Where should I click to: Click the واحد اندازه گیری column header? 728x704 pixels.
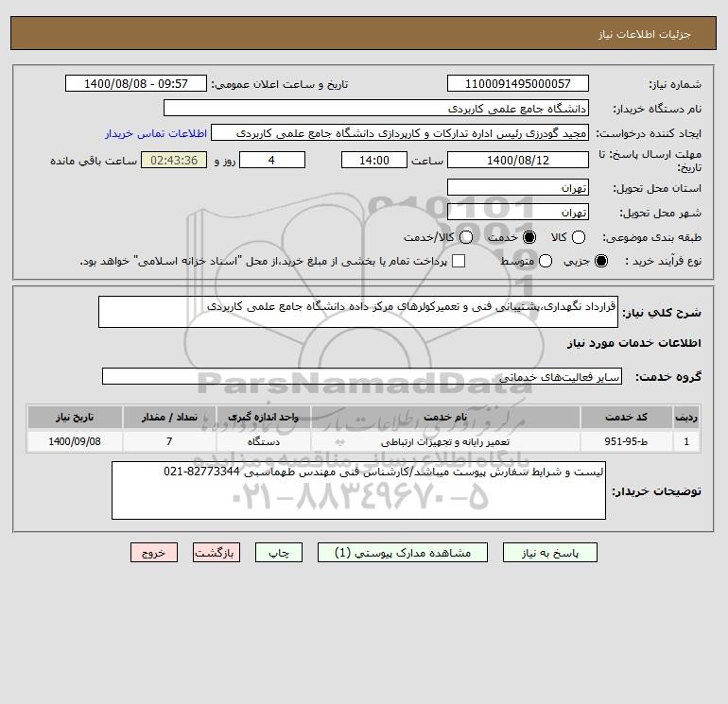click(x=263, y=417)
